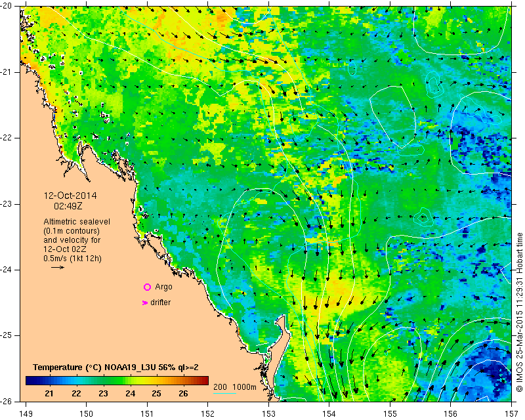The image size is (525, 420).
Task: Click the "Temperature (°C) NOAA19_L3U 56% ql>=2" title
Action: pyautogui.click(x=115, y=367)
